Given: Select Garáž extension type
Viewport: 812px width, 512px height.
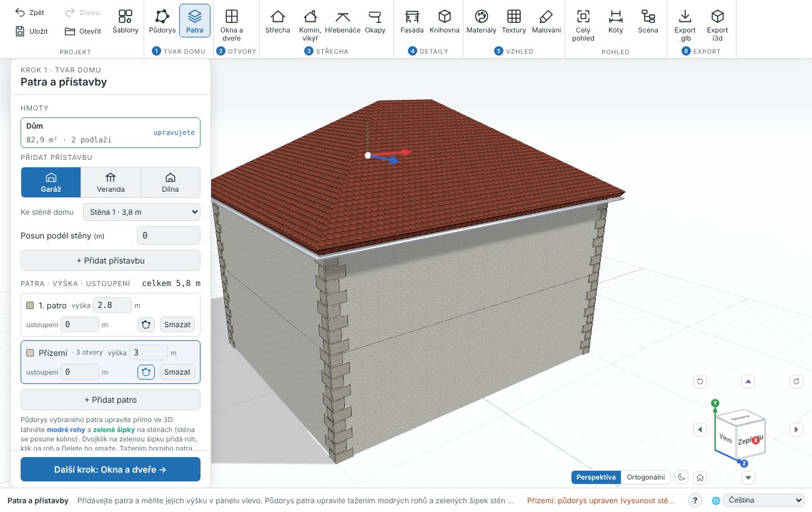Looking at the screenshot, I should pos(51,182).
